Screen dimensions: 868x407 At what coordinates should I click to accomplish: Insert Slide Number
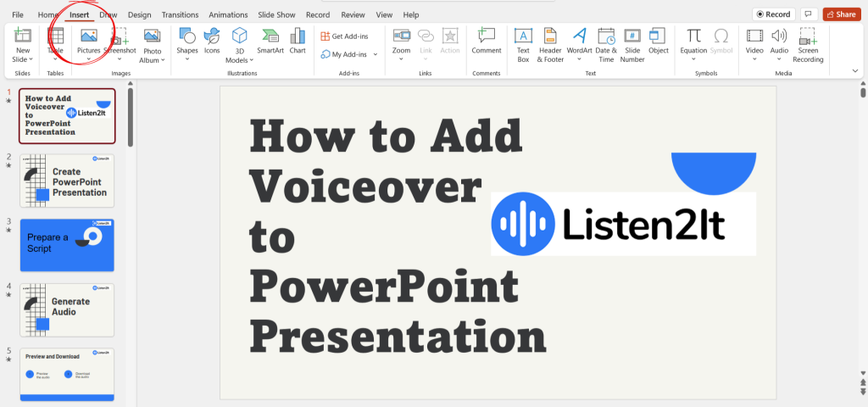pos(632,46)
